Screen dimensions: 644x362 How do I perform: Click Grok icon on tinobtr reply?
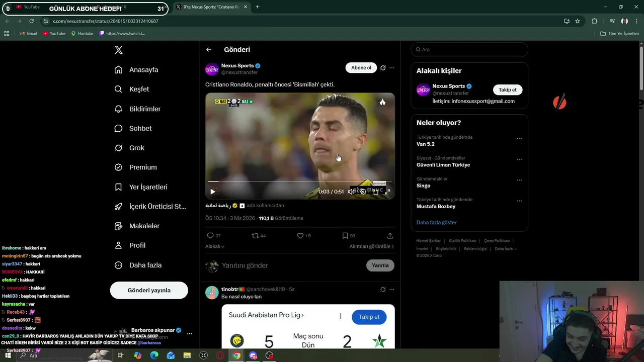pos(383,290)
